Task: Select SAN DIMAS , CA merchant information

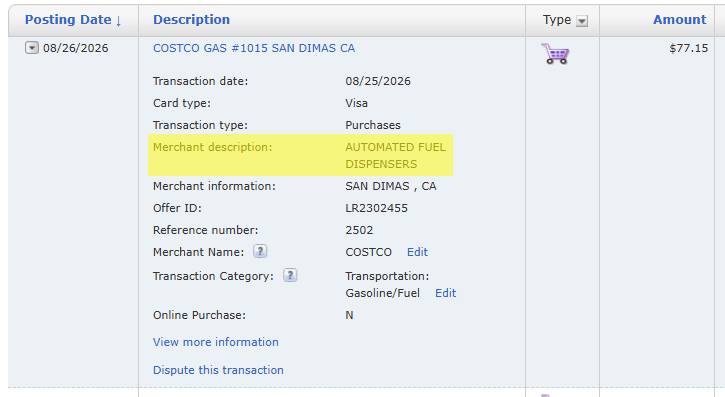Action: pyautogui.click(x=391, y=186)
